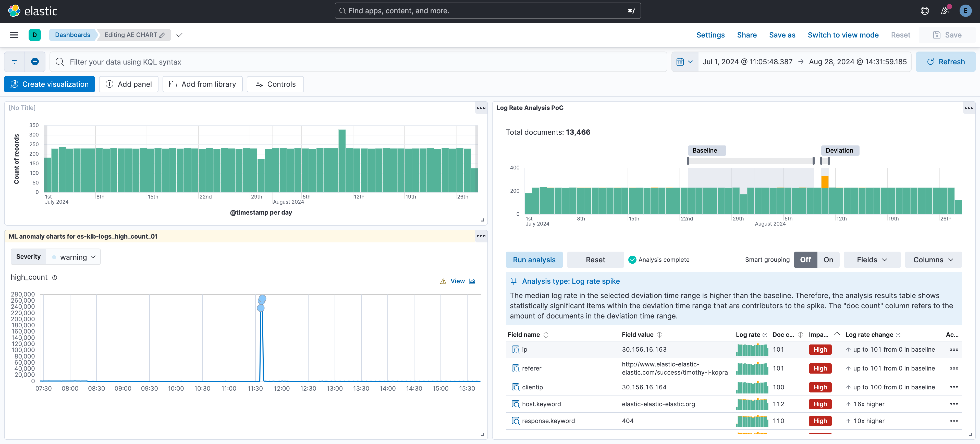Open the Fields dropdown
This screenshot has width=980, height=444.
[x=872, y=260]
